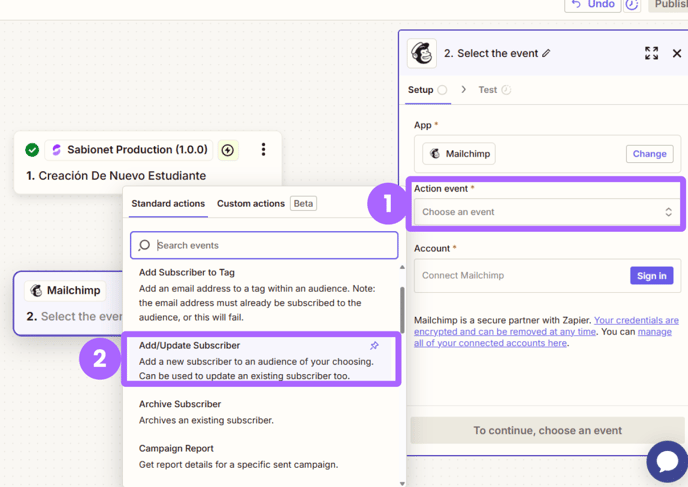
Task: Choose Add/Update Subscriber event
Action: click(x=262, y=360)
